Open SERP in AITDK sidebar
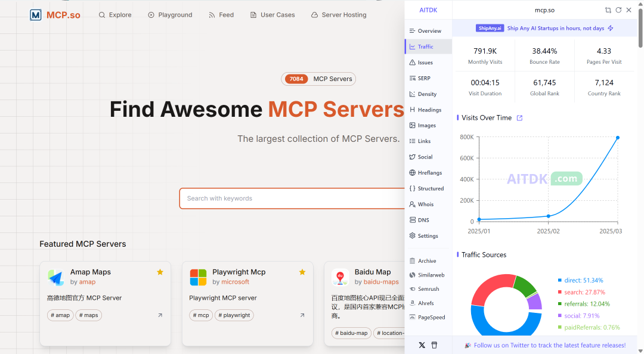The width and height of the screenshot is (644, 354). click(x=428, y=78)
